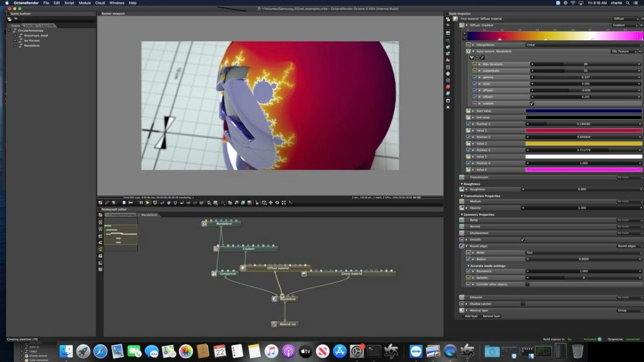644x362 pixels.
Task: Open the Edit menu
Action: (x=56, y=3)
